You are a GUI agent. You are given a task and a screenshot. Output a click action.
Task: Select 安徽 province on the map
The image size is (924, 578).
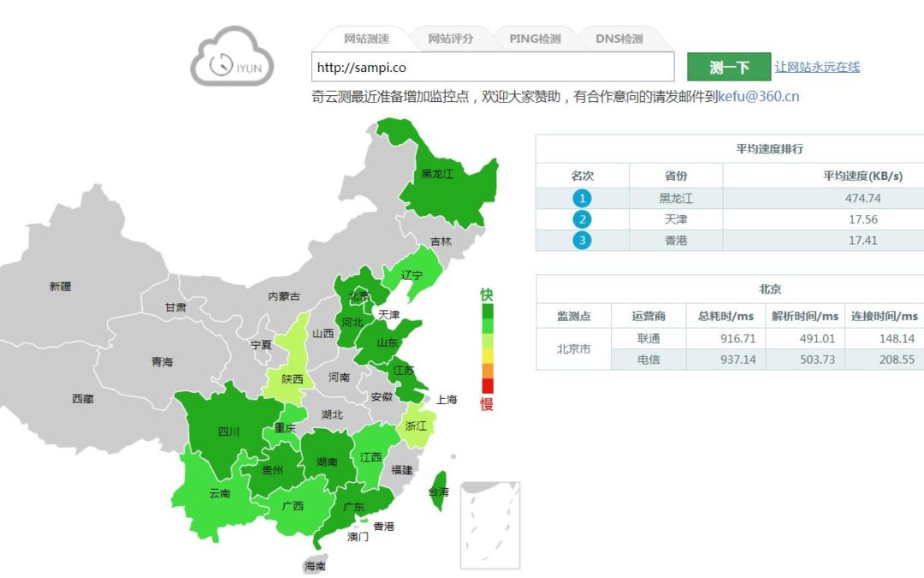click(382, 397)
